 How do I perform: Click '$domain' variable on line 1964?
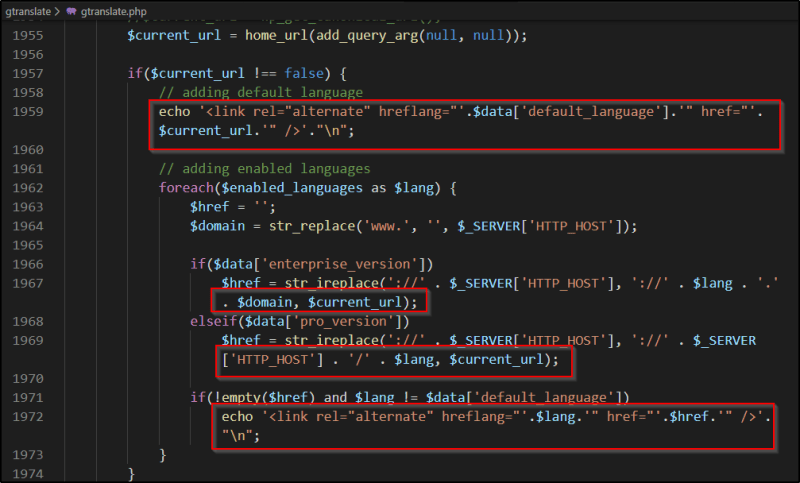(218, 226)
